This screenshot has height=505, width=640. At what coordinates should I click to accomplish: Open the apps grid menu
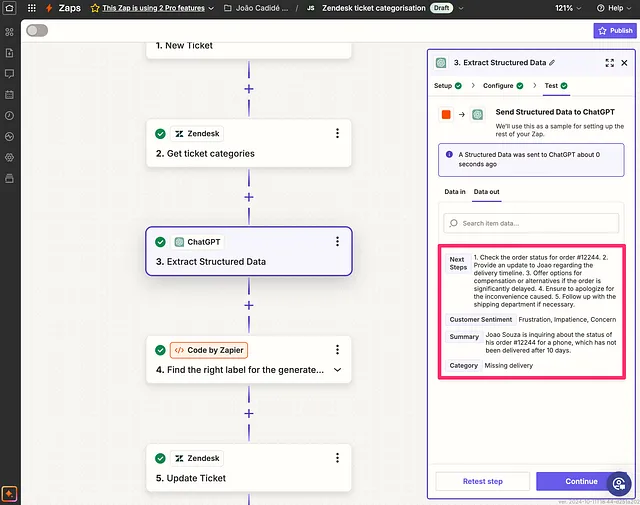[x=31, y=8]
